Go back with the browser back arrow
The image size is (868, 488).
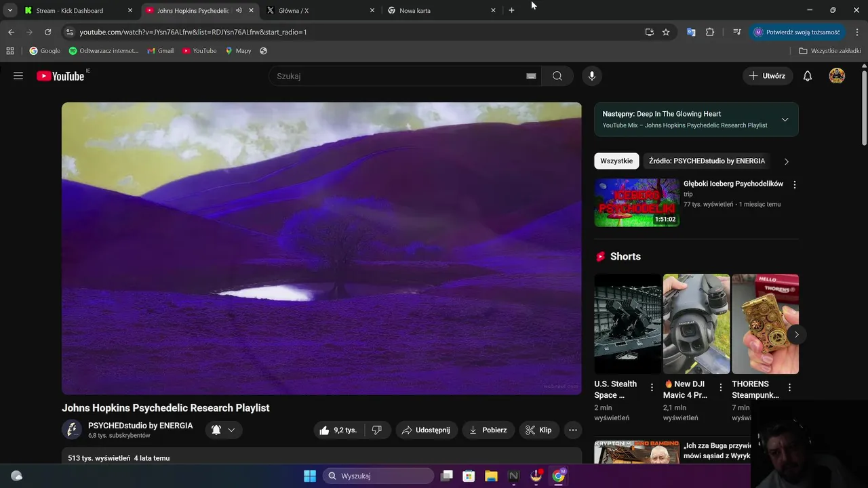(11, 32)
